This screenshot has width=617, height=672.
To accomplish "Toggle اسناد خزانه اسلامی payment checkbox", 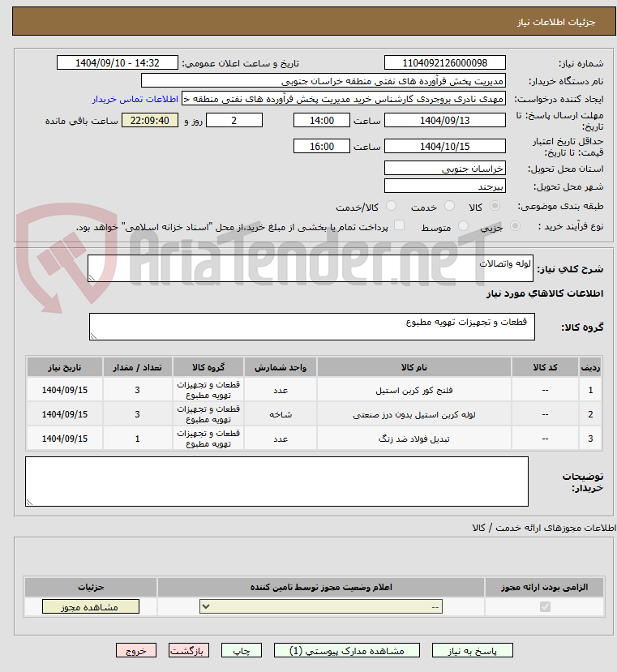I will tap(399, 225).
